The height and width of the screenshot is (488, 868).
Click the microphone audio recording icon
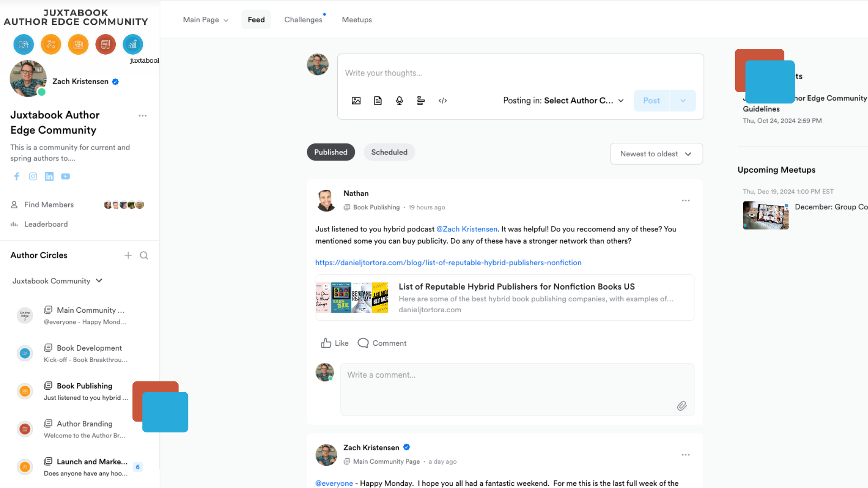399,101
